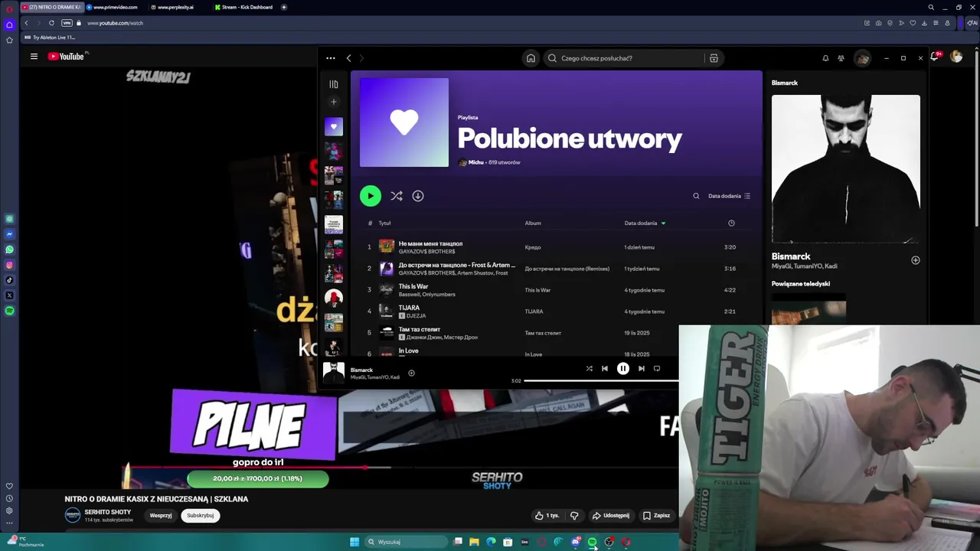980x551 pixels.
Task: Switch to Stream - Kick Dashboard tab
Action: click(243, 7)
